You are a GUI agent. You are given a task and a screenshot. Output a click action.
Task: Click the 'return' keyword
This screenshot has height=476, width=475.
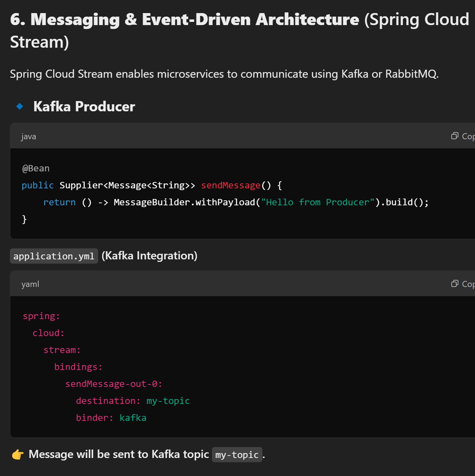[x=59, y=202]
